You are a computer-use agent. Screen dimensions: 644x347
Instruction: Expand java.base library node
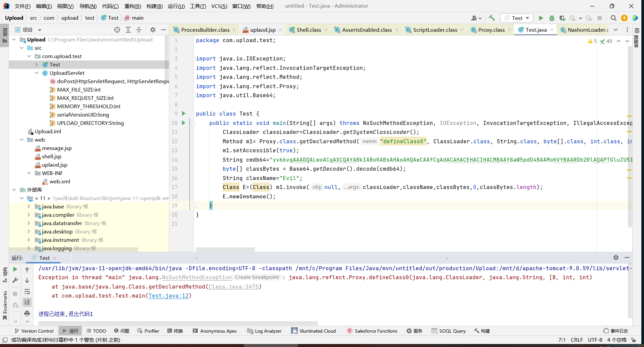[x=29, y=206]
